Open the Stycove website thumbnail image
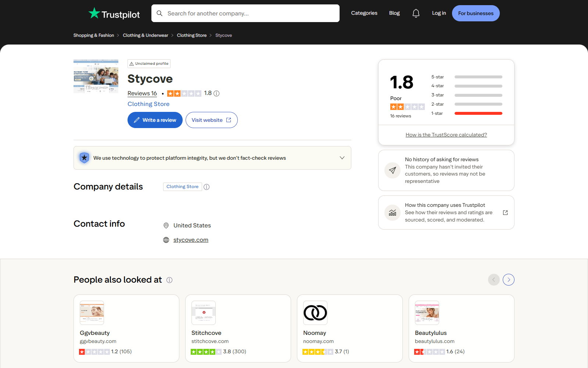588x368 pixels. pos(96,76)
